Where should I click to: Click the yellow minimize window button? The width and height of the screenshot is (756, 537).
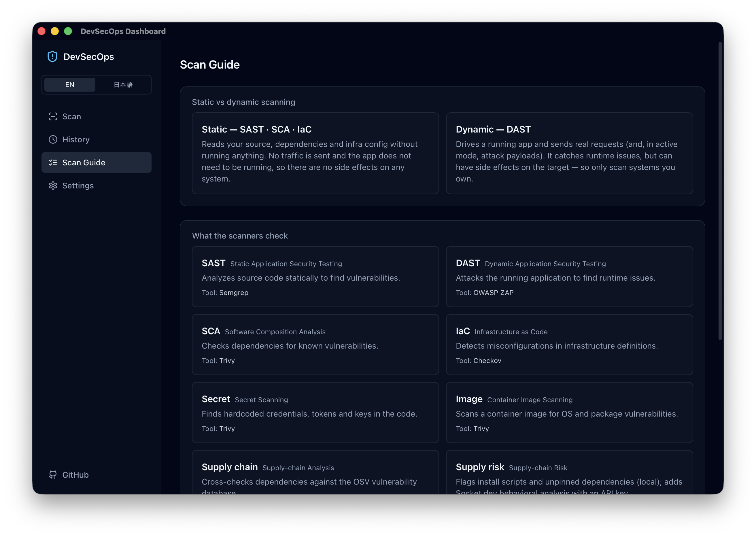click(55, 31)
